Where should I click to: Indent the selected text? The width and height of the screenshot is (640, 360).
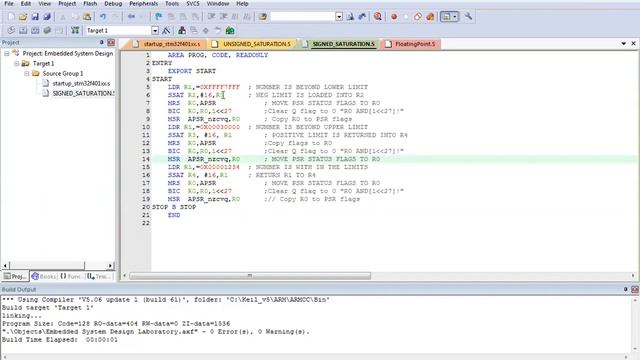211,17
